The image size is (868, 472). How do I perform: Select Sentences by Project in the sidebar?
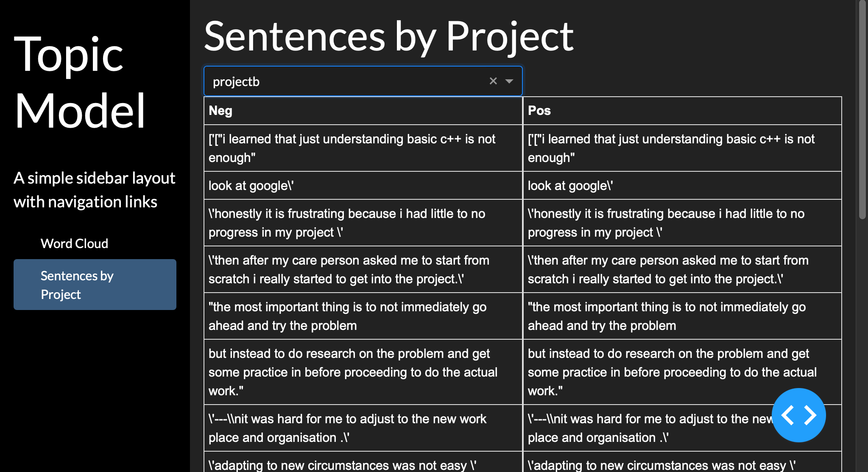pyautogui.click(x=95, y=285)
